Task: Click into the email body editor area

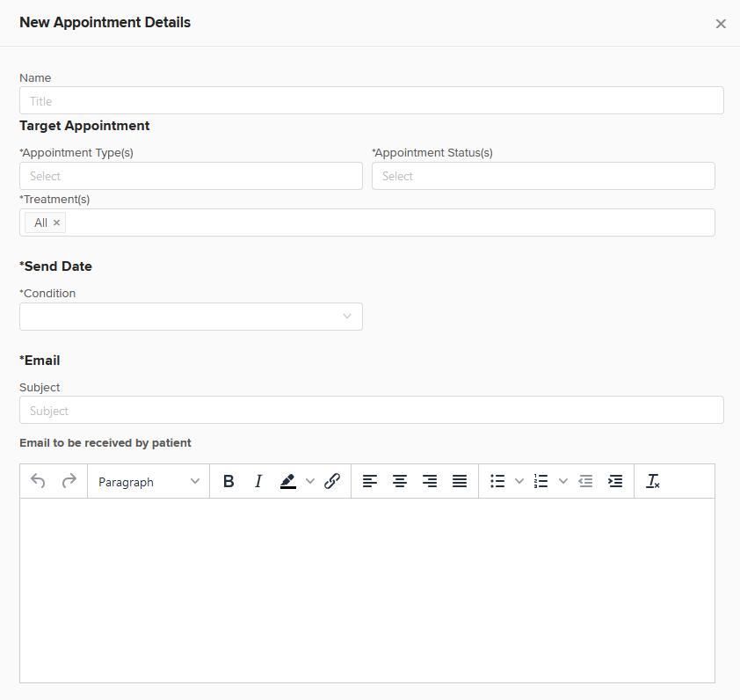Action: pos(367,590)
